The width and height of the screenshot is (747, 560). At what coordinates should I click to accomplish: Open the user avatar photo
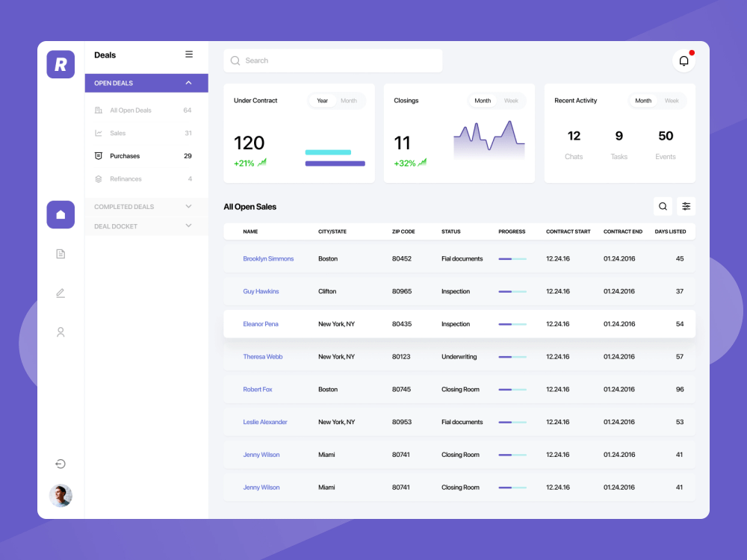pos(61,496)
